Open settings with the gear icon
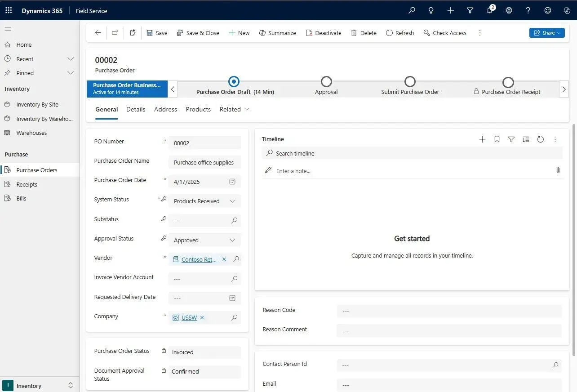 [509, 10]
